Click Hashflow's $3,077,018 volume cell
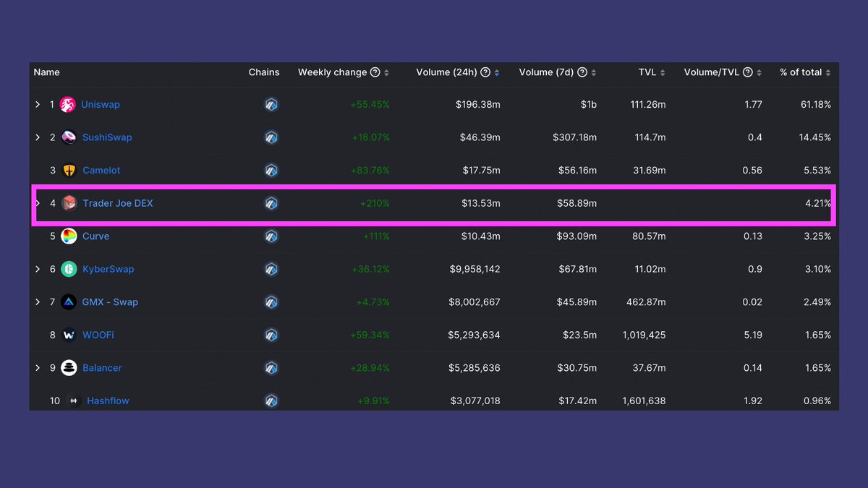This screenshot has width=868, height=488. point(475,401)
